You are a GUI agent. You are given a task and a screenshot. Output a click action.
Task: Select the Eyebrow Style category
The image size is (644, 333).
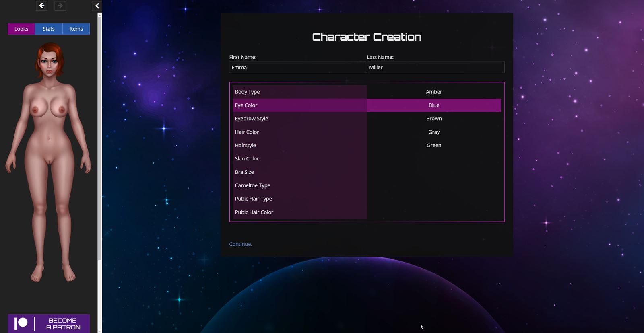click(299, 118)
